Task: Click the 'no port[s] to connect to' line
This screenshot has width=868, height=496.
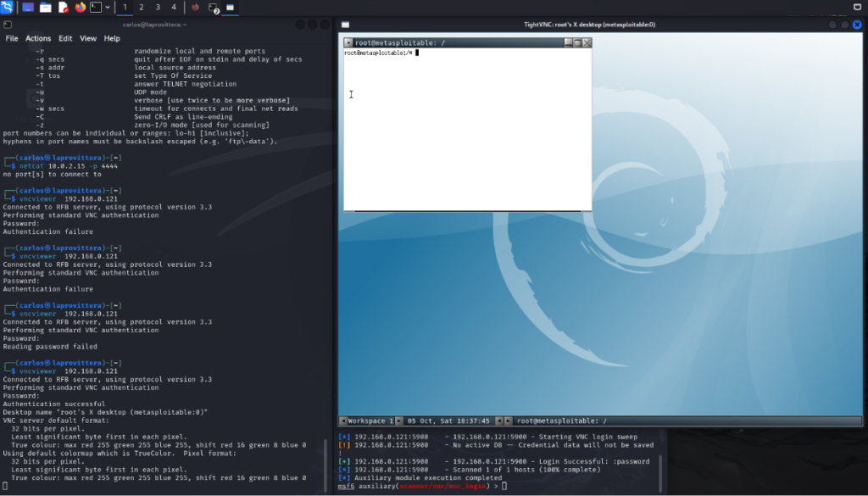Action: coord(52,175)
